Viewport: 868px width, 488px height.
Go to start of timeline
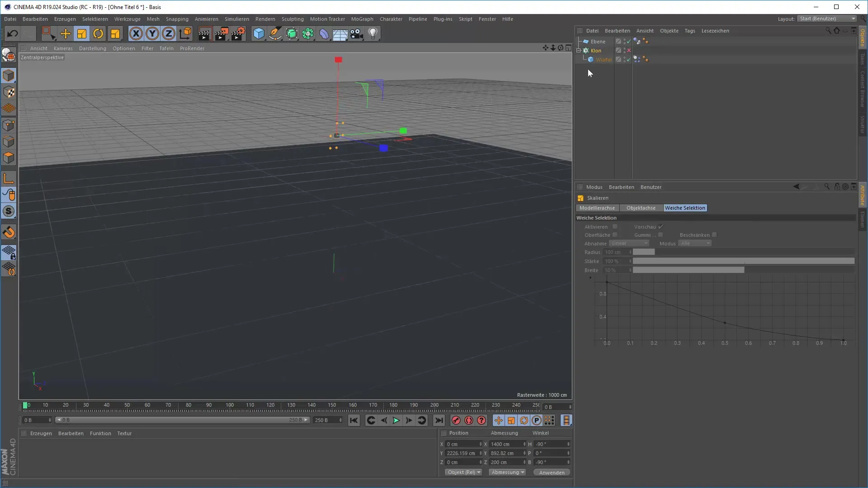click(354, 421)
